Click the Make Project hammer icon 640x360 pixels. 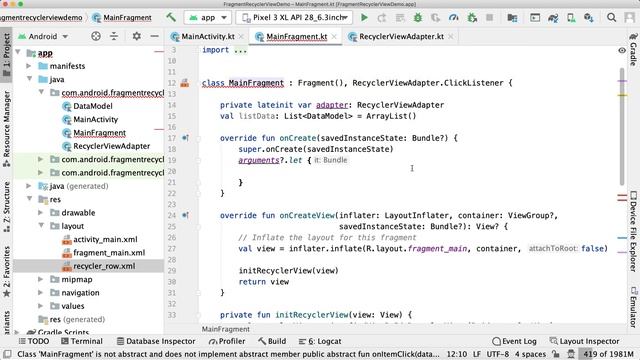coord(171,17)
